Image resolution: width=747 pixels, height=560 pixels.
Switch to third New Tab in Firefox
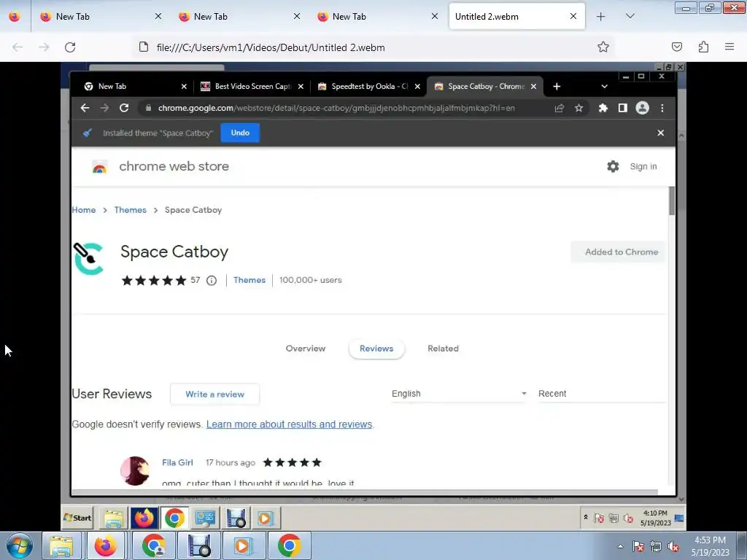[377, 17]
